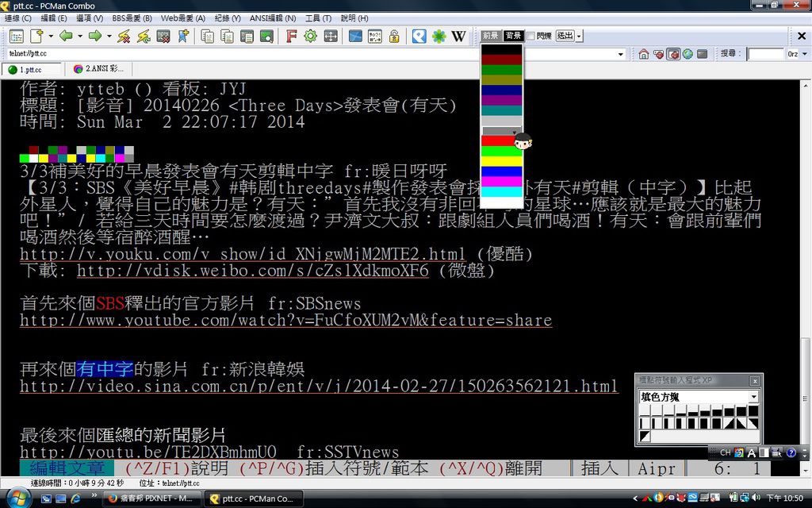The height and width of the screenshot is (508, 812).
Task: Open the 連線 (C) menu
Action: pyautogui.click(x=18, y=18)
